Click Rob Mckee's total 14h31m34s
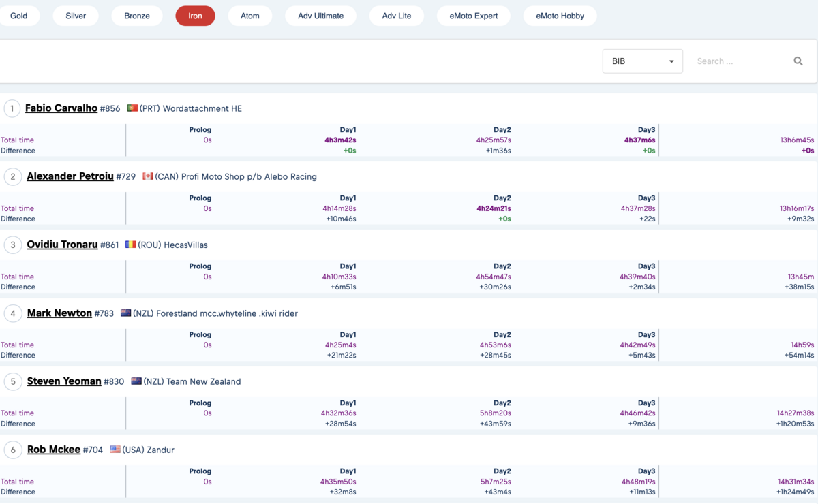 tap(797, 482)
